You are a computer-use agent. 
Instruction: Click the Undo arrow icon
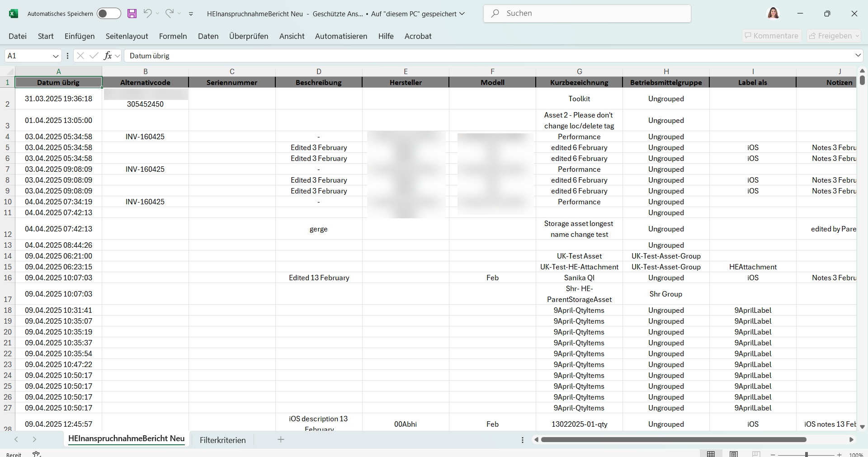click(x=147, y=14)
